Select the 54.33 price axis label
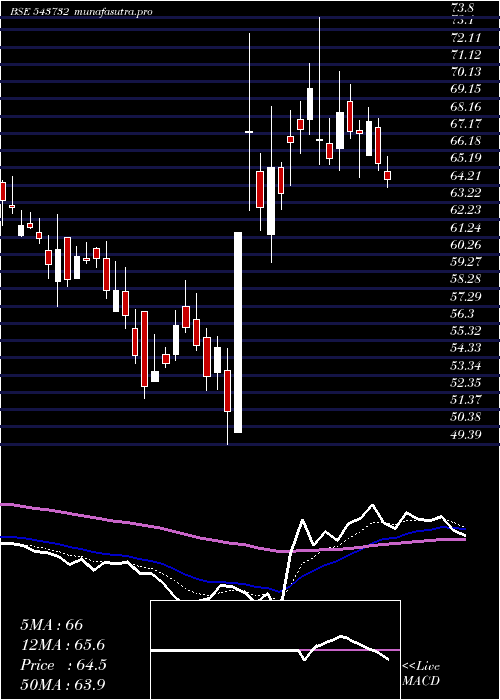This screenshot has width=500, height=700. tap(466, 348)
